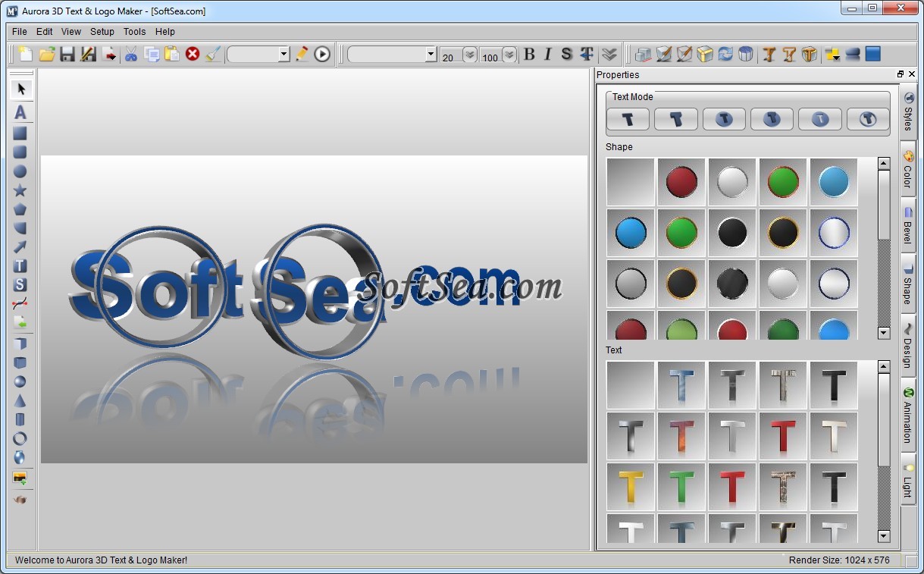Image resolution: width=924 pixels, height=574 pixels.
Task: Delete object with the red X icon
Action: click(x=193, y=54)
